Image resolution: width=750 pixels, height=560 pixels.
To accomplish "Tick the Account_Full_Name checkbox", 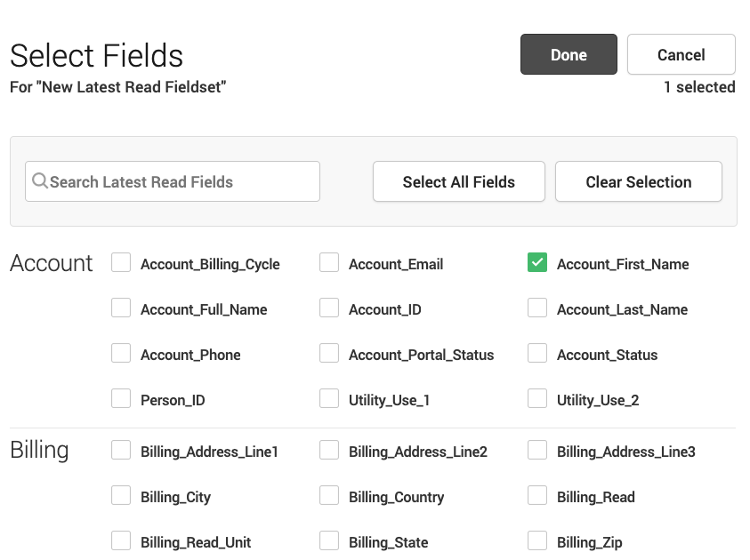I will 121,308.
